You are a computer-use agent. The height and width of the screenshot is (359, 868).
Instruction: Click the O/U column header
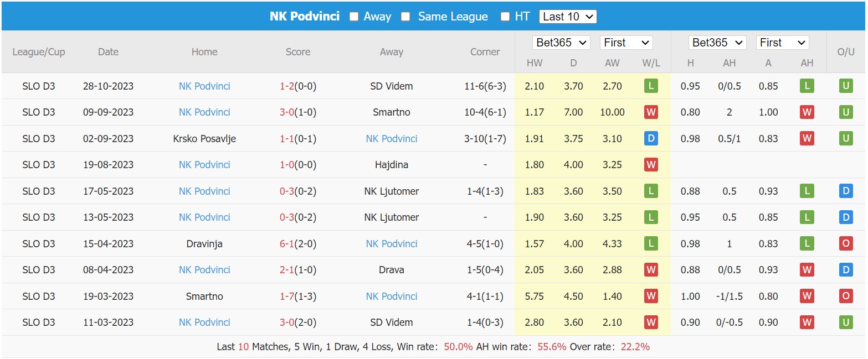(x=845, y=52)
